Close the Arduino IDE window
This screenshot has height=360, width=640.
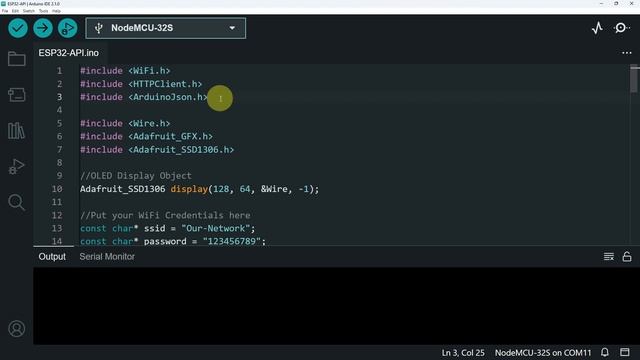[631, 4]
